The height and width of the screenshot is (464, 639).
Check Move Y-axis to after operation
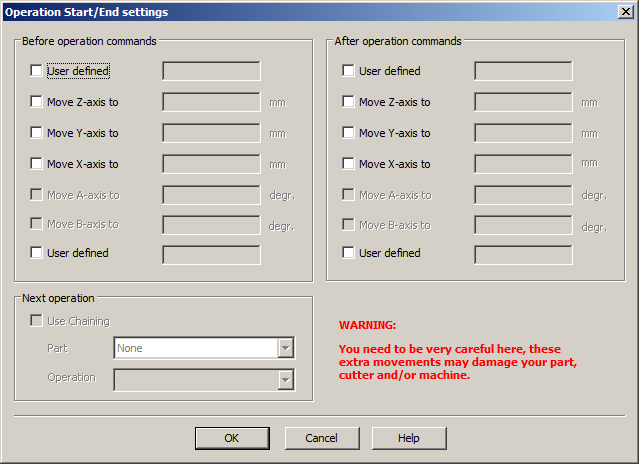coord(349,133)
